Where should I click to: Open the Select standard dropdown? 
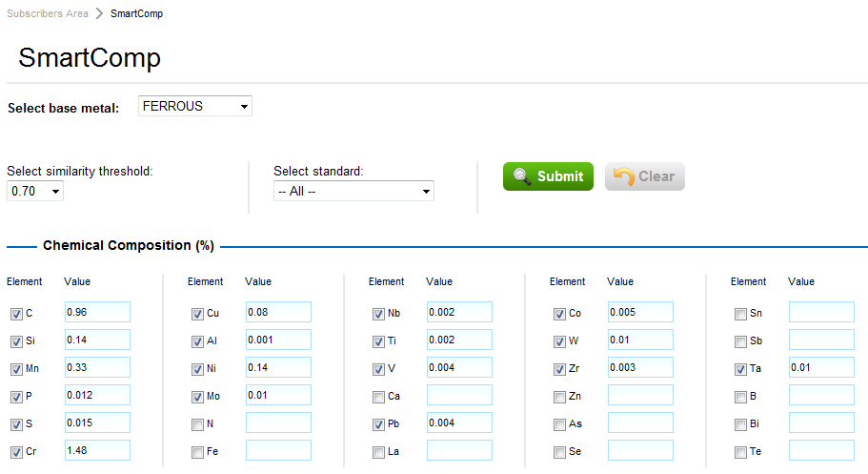point(353,192)
